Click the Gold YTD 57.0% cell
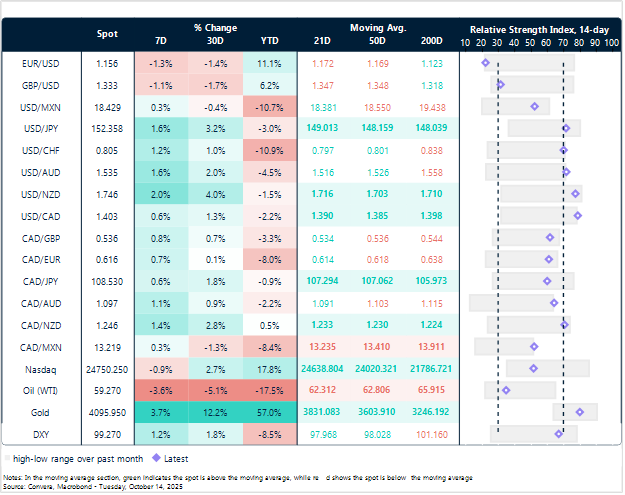 271,411
